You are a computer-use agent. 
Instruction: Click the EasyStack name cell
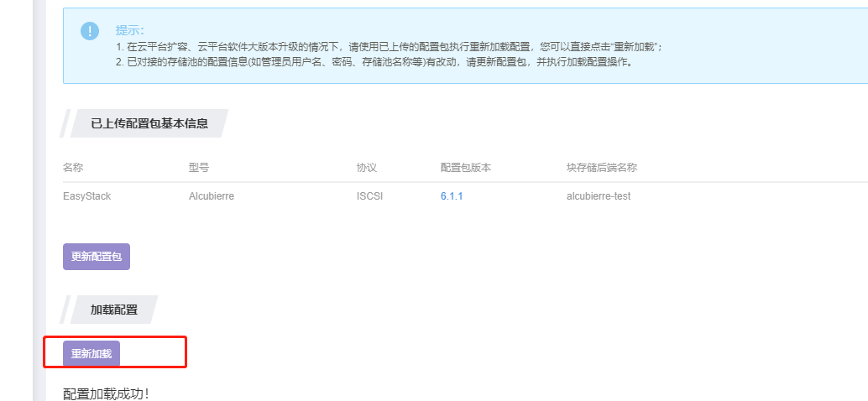pos(87,196)
